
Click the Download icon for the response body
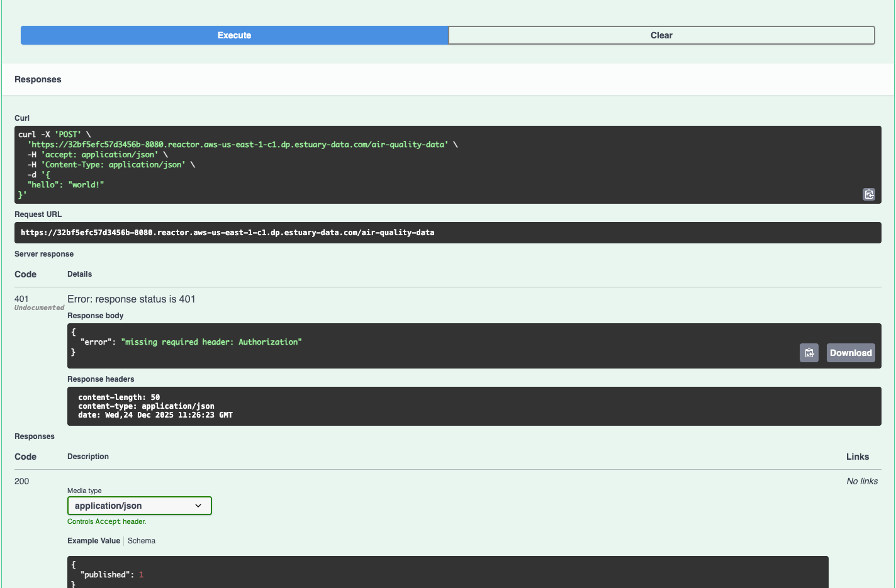[x=851, y=353]
